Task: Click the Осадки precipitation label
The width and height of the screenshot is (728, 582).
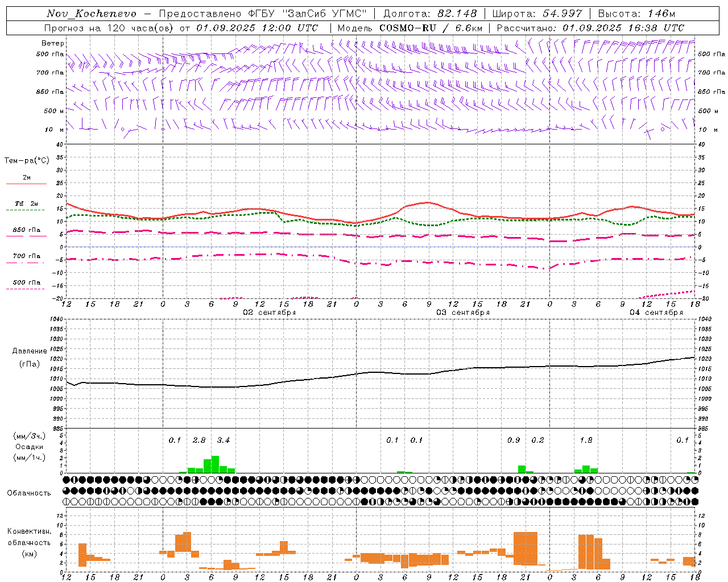Action: click(x=29, y=447)
